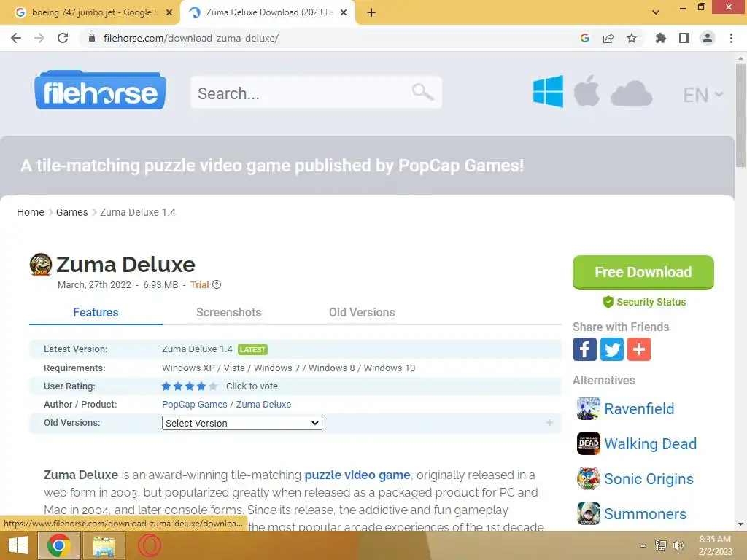This screenshot has width=747, height=560.
Task: Click the Trial license help icon
Action: [217, 285]
